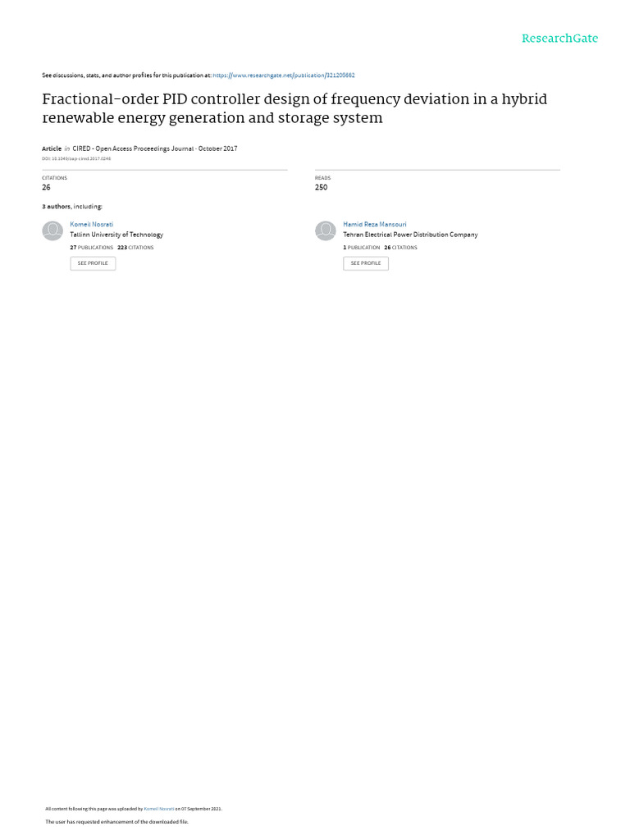Click the paper's citations total of 26

tap(46, 187)
